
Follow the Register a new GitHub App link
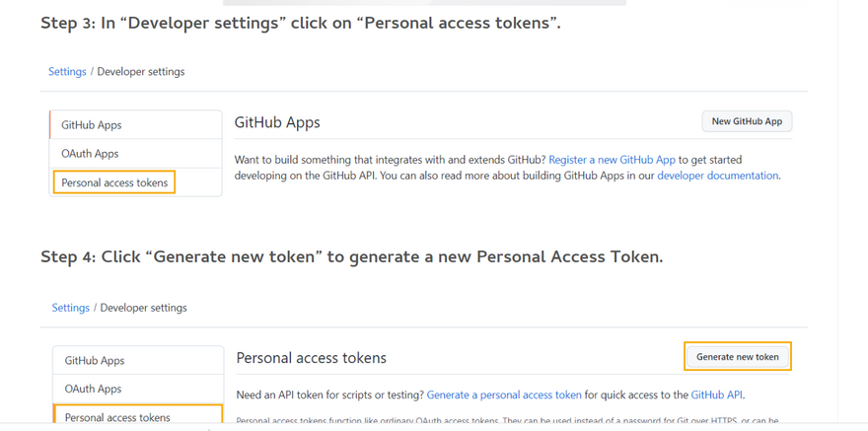coord(612,160)
